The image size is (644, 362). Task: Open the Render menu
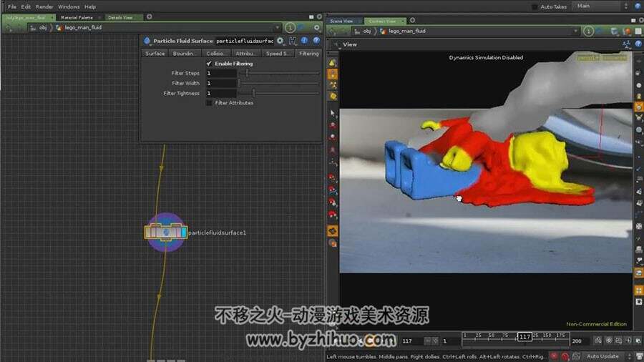pos(44,6)
